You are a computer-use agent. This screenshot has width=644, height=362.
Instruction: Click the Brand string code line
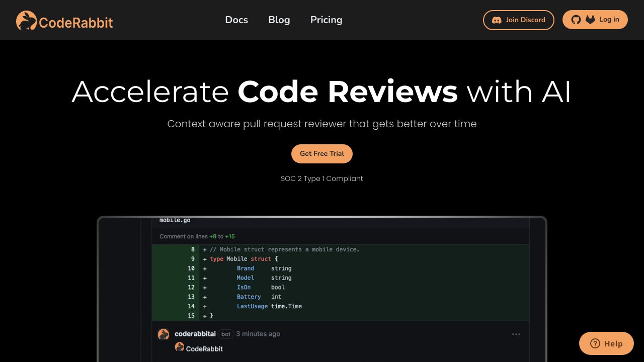340,268
